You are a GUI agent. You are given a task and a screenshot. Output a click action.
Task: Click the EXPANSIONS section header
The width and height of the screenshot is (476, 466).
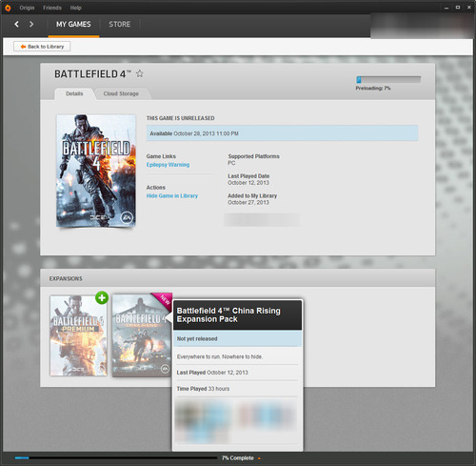[66, 278]
